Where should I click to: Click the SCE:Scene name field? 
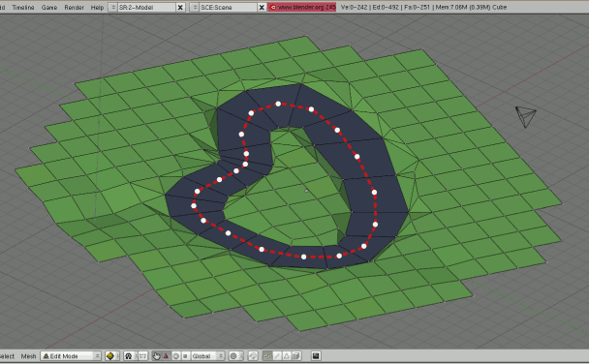coord(228,7)
